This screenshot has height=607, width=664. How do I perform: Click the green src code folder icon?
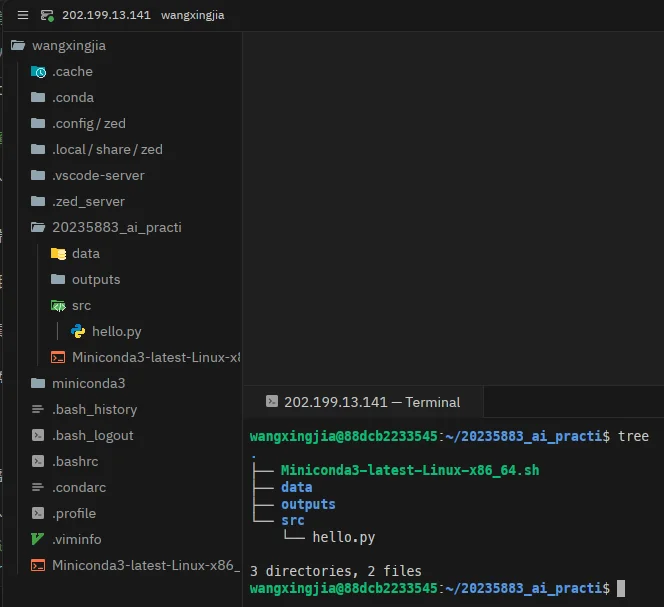pyautogui.click(x=58, y=306)
